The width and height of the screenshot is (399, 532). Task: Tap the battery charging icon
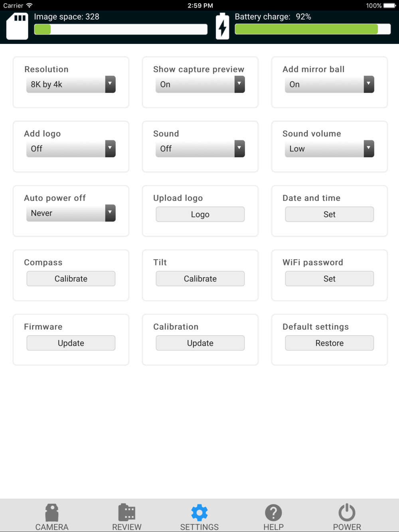pos(222,26)
